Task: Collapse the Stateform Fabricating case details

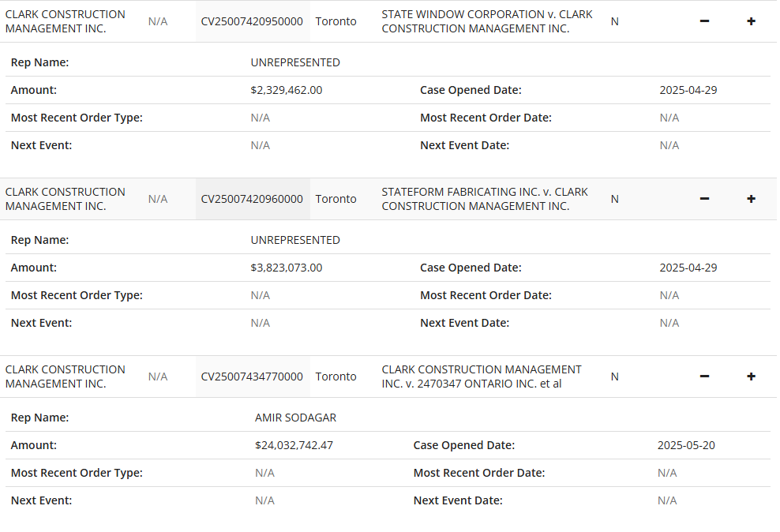Action: pyautogui.click(x=704, y=199)
